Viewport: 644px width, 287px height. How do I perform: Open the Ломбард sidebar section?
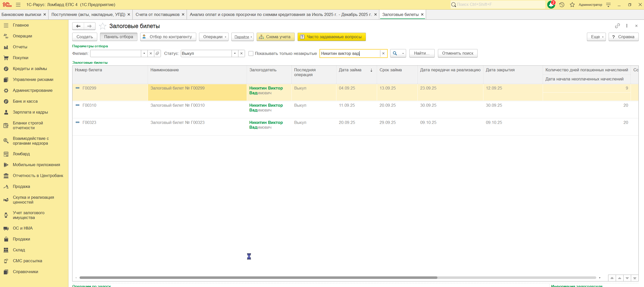pos(21,154)
